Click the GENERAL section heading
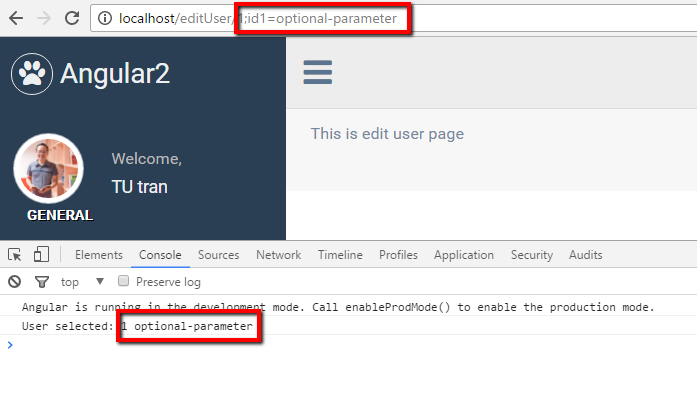Image resolution: width=697 pixels, height=418 pixels. 60,215
